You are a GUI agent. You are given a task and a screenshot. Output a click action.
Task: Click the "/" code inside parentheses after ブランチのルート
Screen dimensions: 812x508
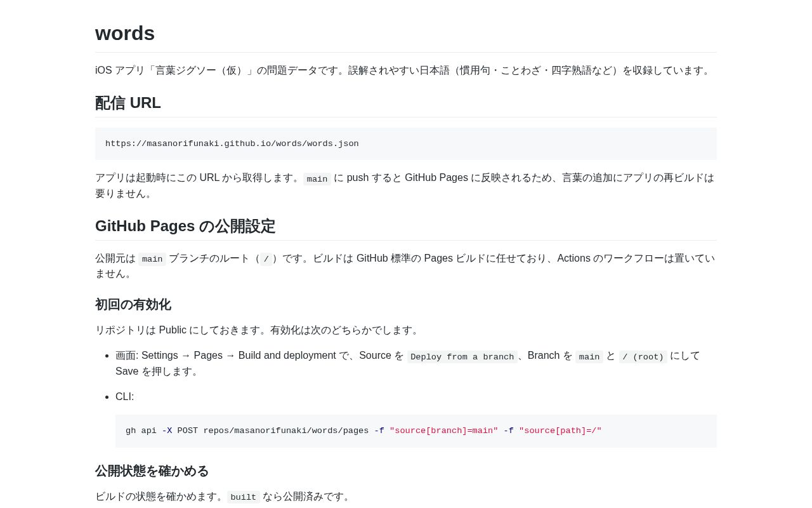tap(266, 259)
